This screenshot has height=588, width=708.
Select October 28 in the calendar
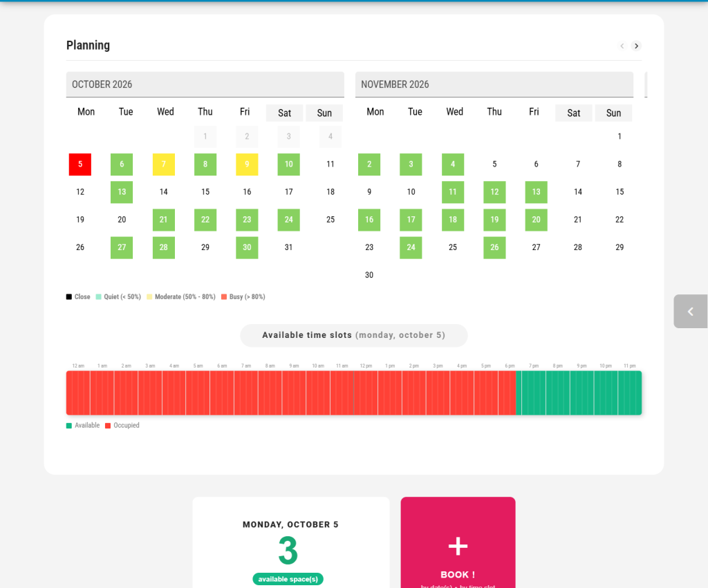pyautogui.click(x=163, y=248)
